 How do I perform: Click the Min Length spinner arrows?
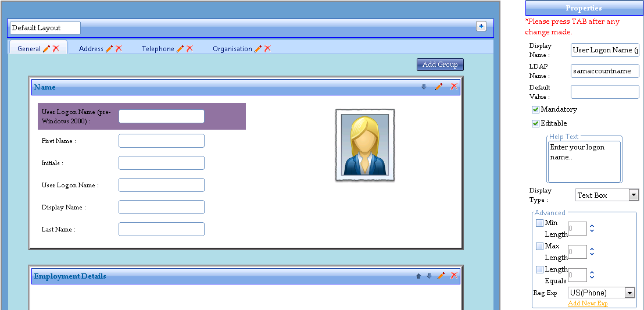click(x=592, y=228)
